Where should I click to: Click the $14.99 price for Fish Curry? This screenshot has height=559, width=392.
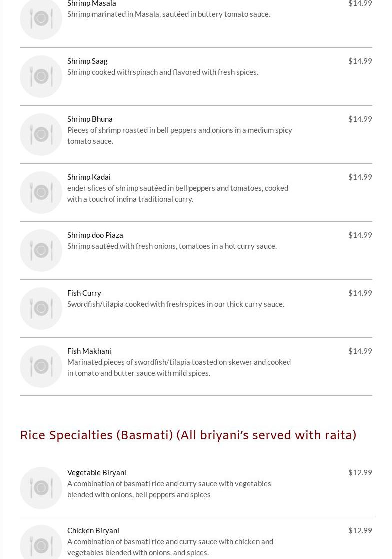pyautogui.click(x=360, y=293)
